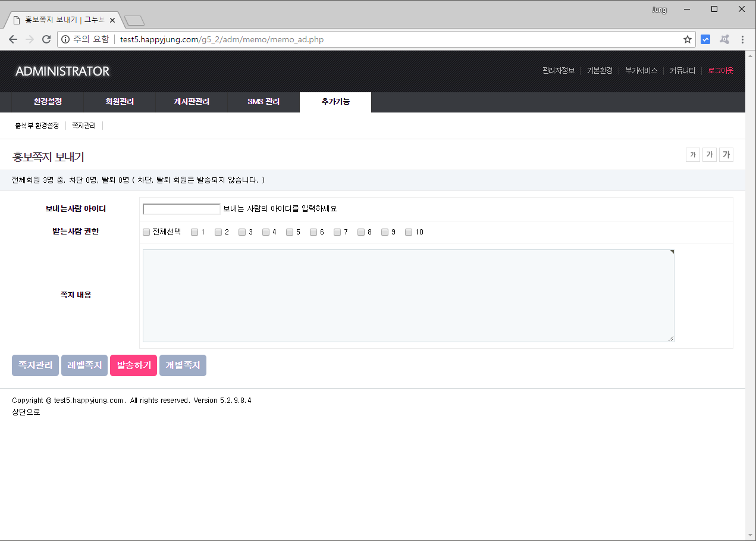756x541 pixels.
Task: Click the blue checkmark extension icon
Action: (705, 40)
